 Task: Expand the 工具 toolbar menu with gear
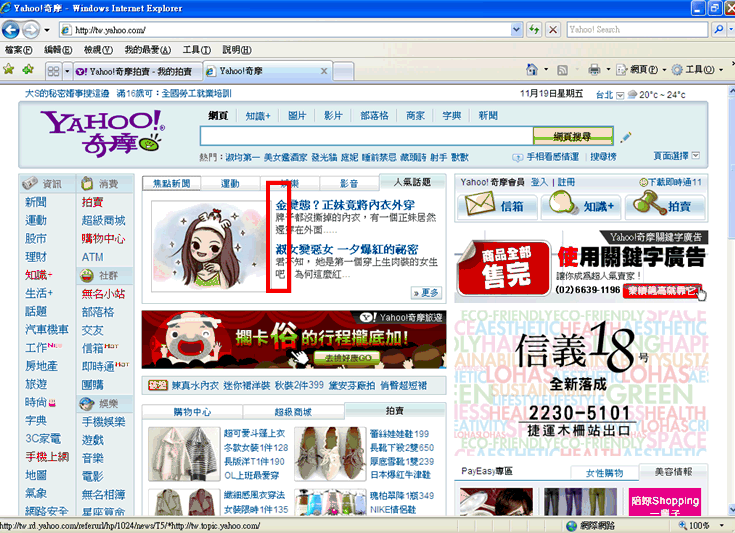697,70
